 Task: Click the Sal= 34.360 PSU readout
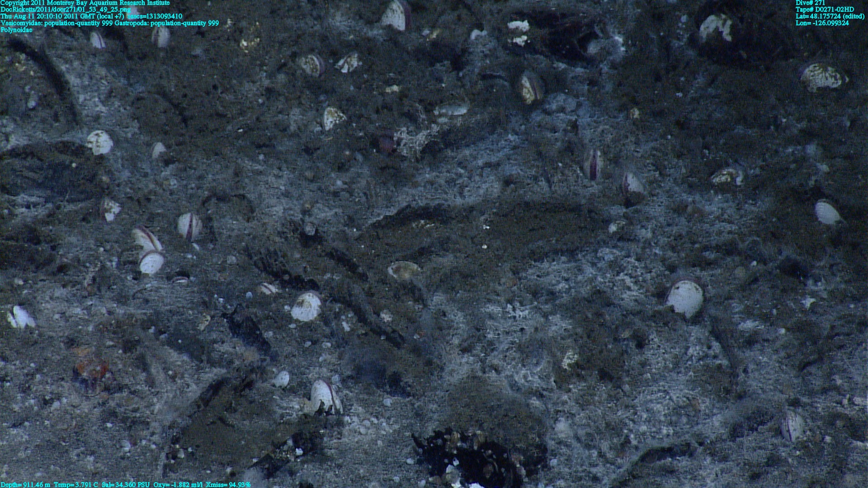[126, 485]
